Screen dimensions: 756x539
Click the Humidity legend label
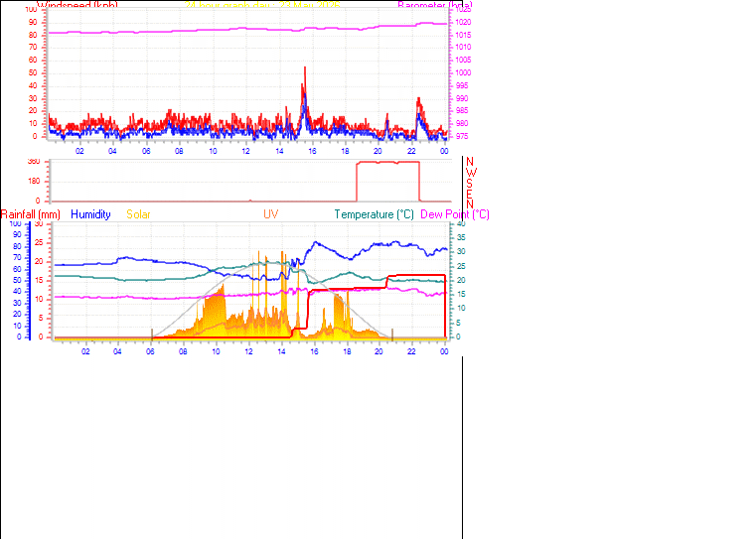90,214
